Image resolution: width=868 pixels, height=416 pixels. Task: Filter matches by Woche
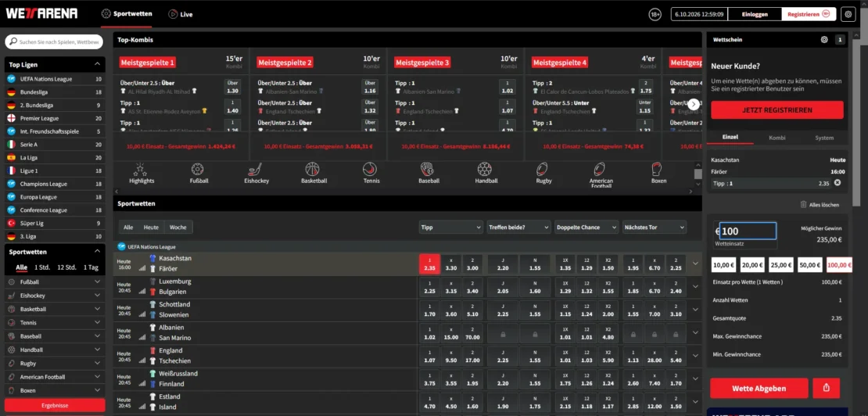pyautogui.click(x=178, y=227)
